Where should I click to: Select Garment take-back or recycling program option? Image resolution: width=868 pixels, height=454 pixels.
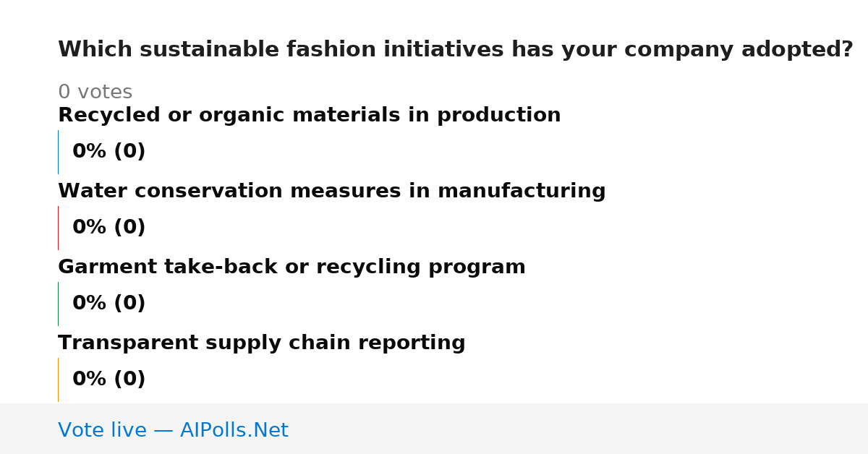(292, 267)
